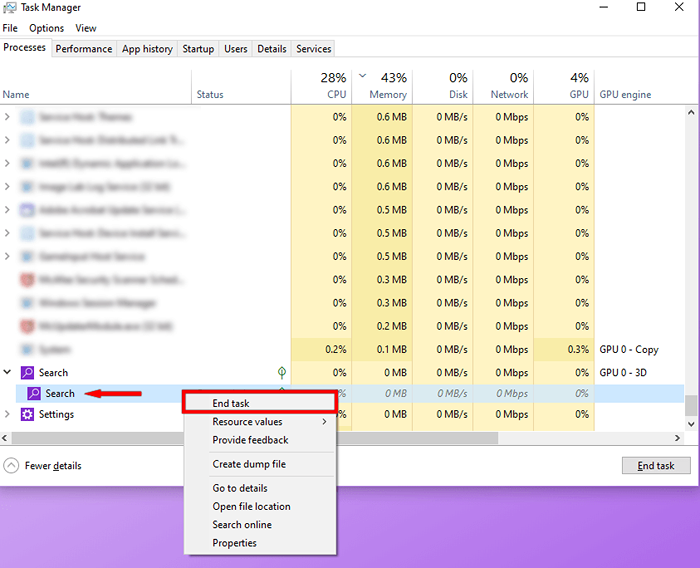Open the Options menu
This screenshot has height=568, width=700.
[x=46, y=28]
